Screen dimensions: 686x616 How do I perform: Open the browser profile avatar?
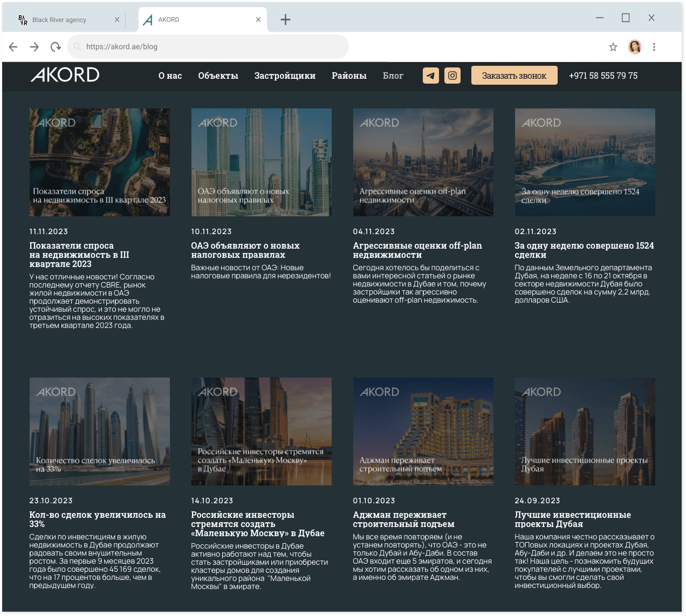(x=635, y=47)
